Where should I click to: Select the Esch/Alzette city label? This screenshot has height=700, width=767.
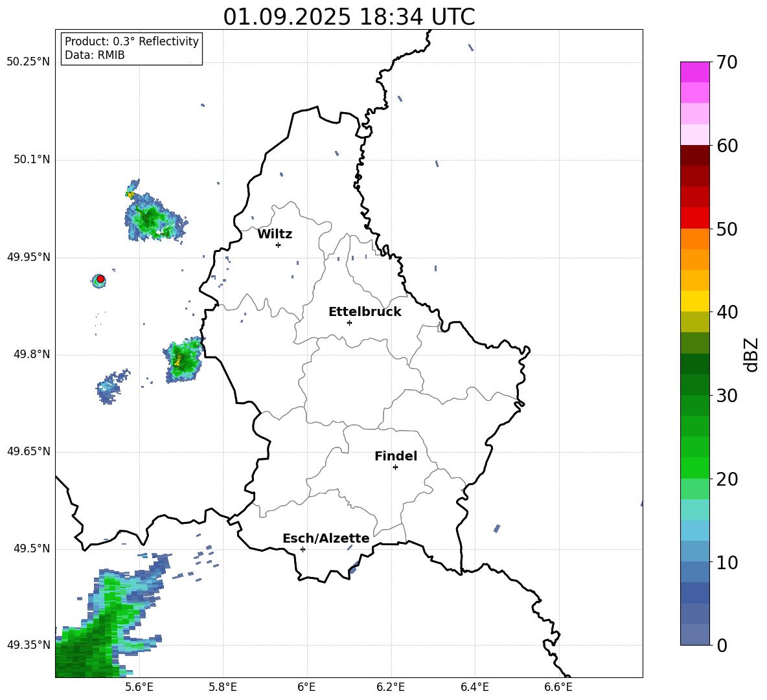326,538
